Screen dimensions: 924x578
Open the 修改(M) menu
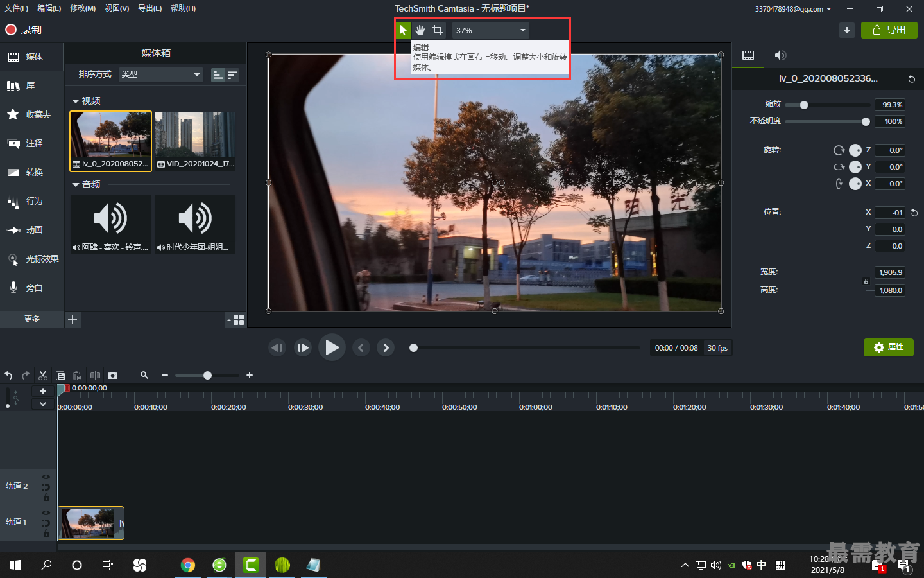(83, 8)
